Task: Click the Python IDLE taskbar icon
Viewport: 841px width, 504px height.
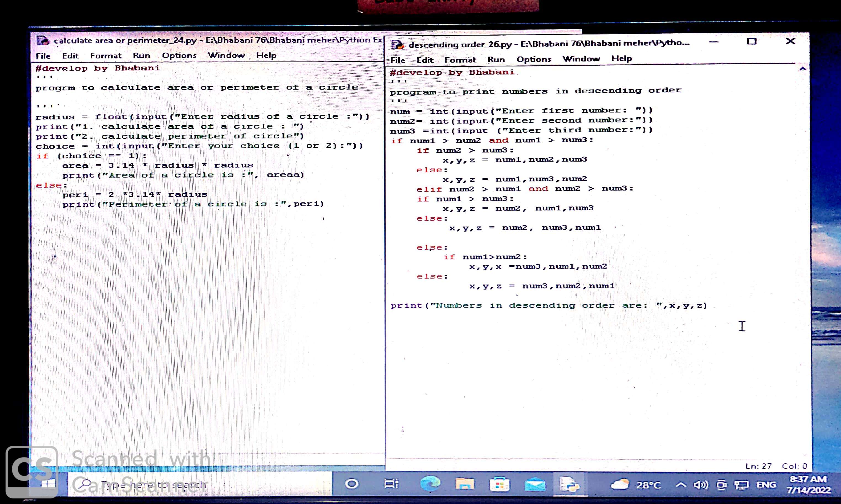Action: pos(570,484)
